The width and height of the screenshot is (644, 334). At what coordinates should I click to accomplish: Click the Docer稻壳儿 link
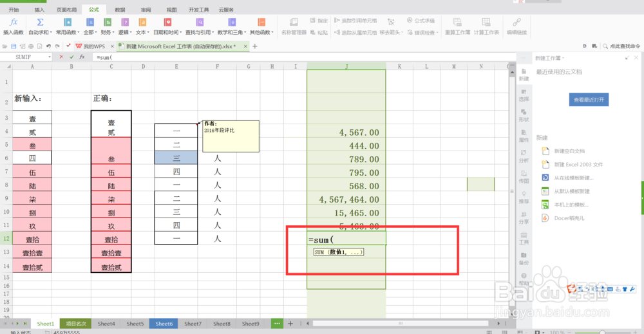pyautogui.click(x=569, y=218)
